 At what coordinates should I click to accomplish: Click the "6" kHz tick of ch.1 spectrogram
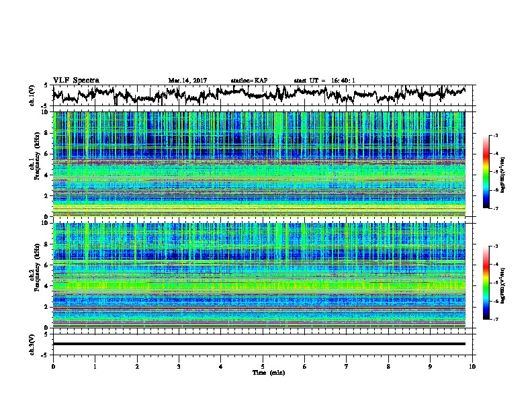point(47,154)
